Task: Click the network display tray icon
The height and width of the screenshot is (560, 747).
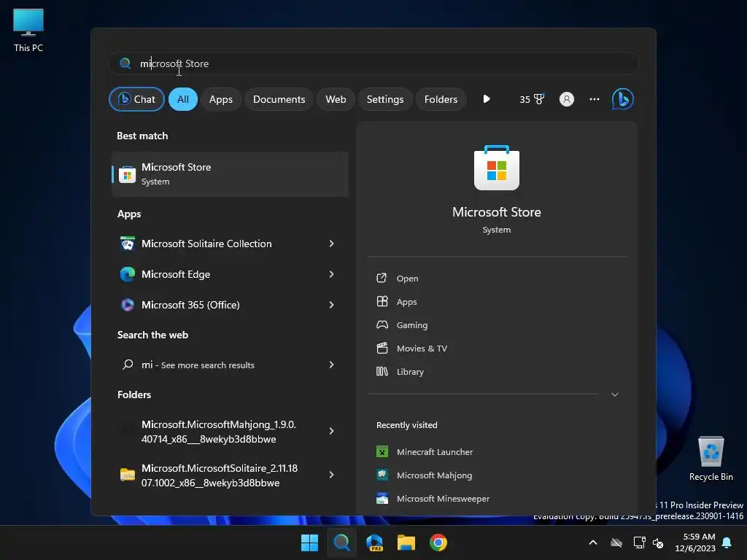Action: 638,542
